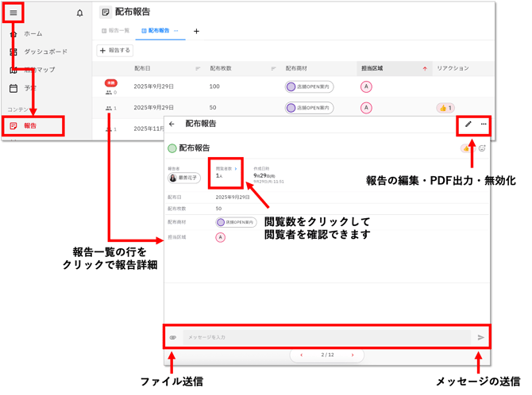Click the paperclip file attachment icon
This screenshot has height=395, width=532.
point(173,337)
